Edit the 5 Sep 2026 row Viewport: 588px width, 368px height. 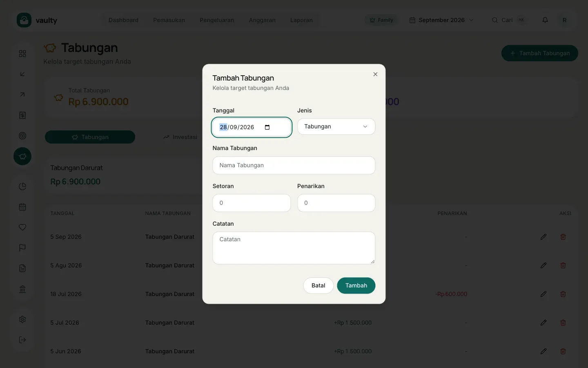543,237
